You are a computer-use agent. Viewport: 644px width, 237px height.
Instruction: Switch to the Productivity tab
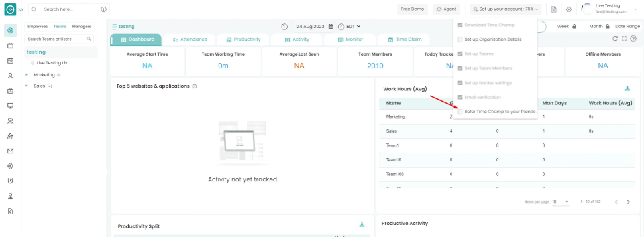(x=243, y=39)
